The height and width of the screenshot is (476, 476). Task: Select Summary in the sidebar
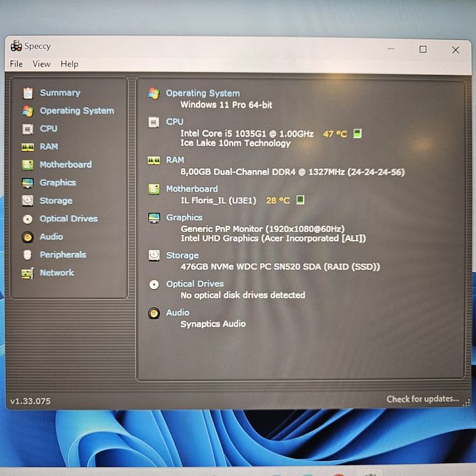click(60, 92)
